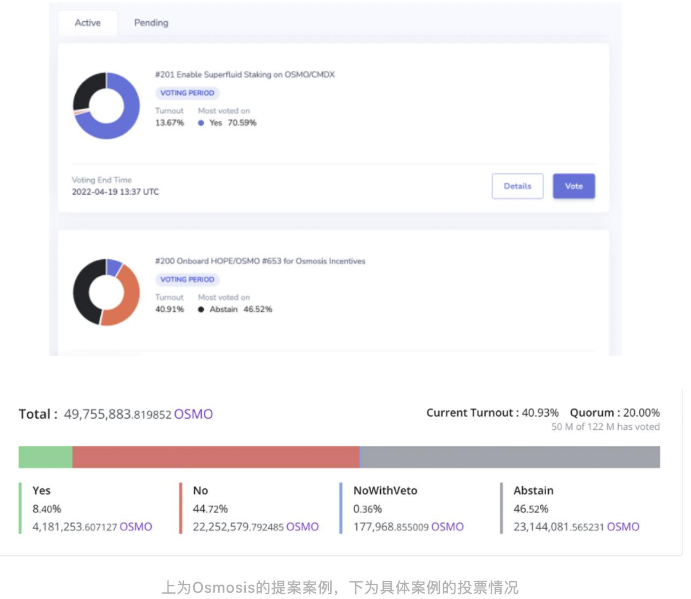Switch to the Active tab
This screenshot has width=691, height=599.
88,23
